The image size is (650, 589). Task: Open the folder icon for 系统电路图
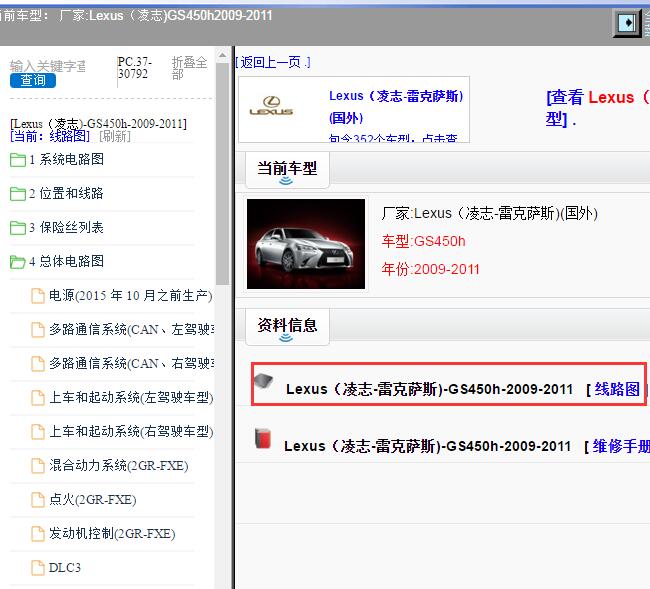click(x=17, y=160)
